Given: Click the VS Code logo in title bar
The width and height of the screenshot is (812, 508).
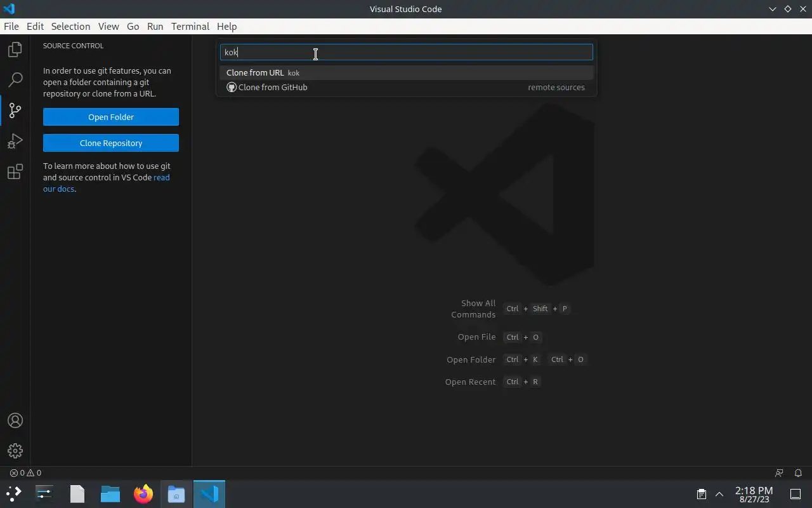Looking at the screenshot, I should (x=9, y=9).
